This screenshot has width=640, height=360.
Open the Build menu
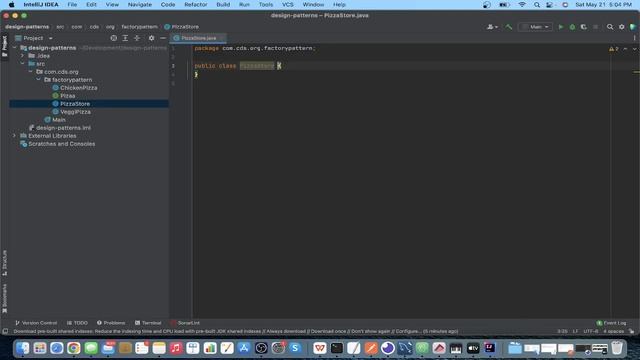223,4
